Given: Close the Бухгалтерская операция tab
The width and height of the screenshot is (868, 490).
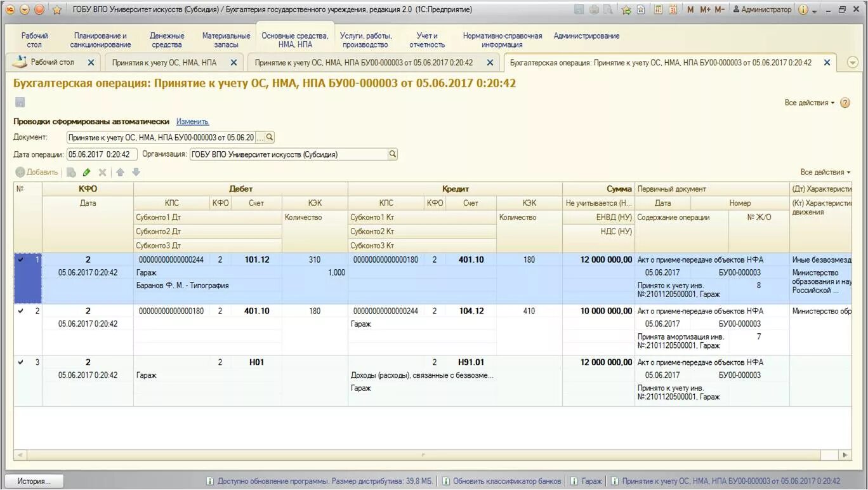Looking at the screenshot, I should 827,63.
